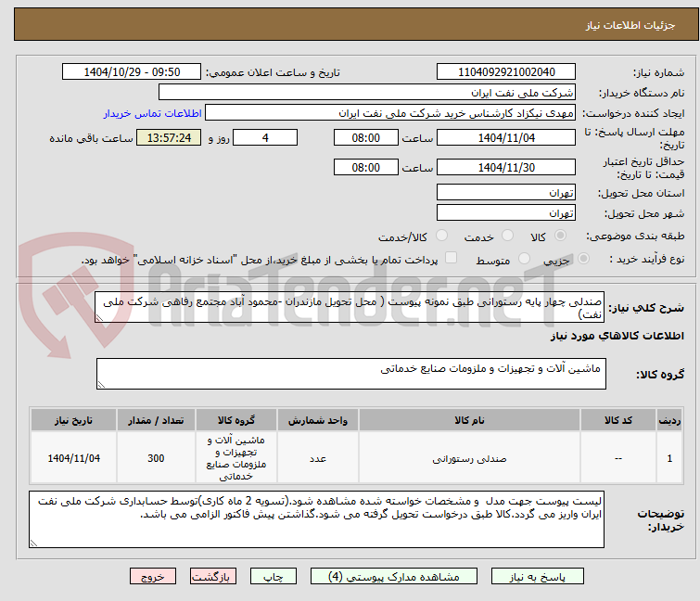Viewport: 700px width, 601px height.
Task: Click the table date cell 1404/11/04
Action: (x=73, y=458)
